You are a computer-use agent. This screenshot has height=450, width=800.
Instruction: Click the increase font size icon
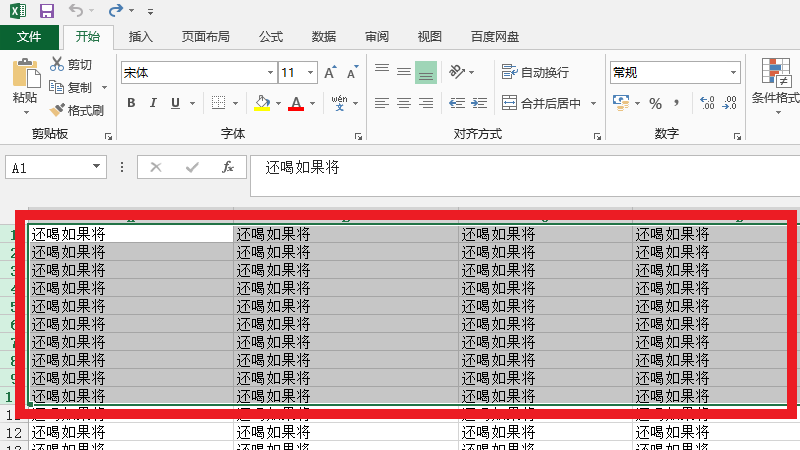331,72
